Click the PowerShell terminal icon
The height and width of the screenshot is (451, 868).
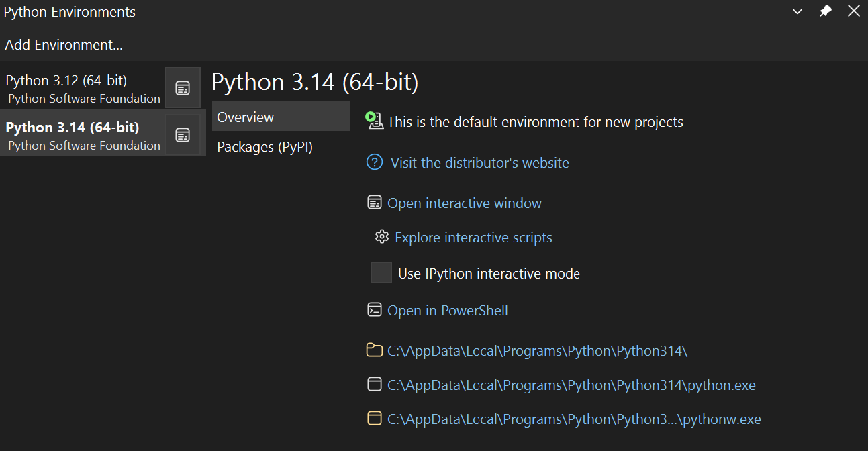coord(374,310)
